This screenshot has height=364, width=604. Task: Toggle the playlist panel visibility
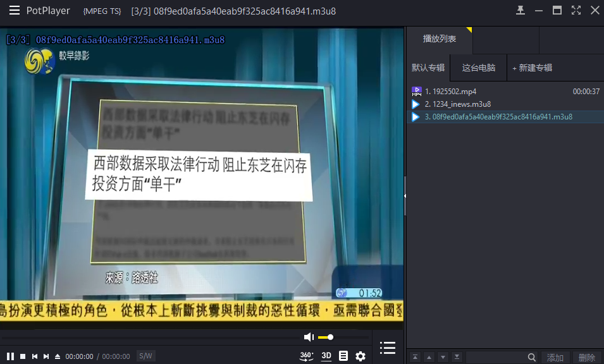coord(388,348)
